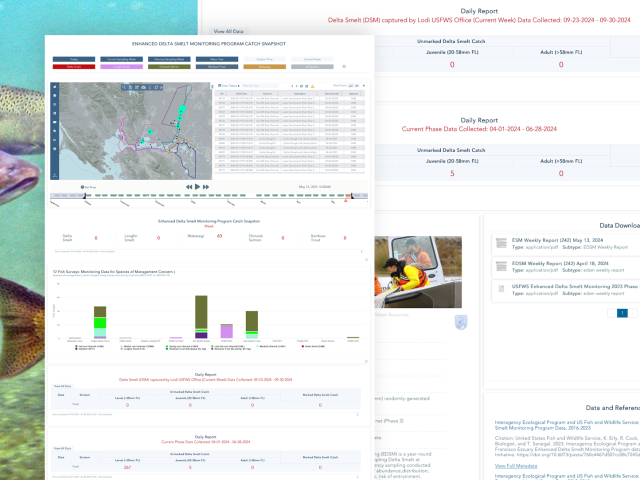Click the pink bar in the fish survey chart

click(x=227, y=331)
